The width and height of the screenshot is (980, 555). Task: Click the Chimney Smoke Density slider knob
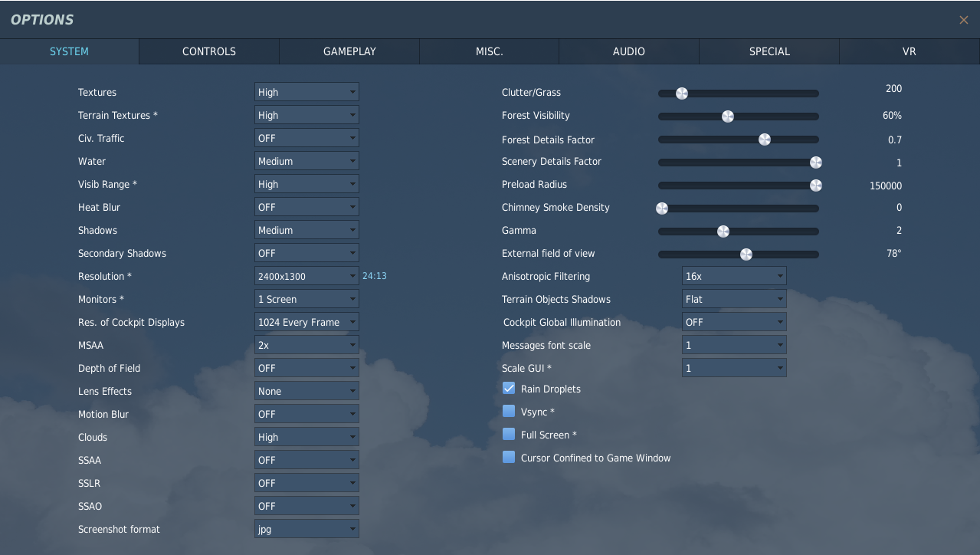(662, 209)
